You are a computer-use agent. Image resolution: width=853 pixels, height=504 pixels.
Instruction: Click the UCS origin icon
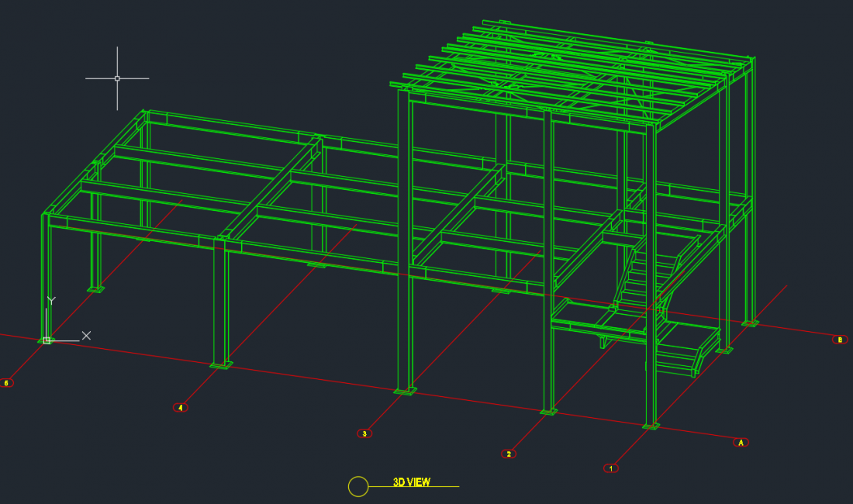tap(47, 340)
